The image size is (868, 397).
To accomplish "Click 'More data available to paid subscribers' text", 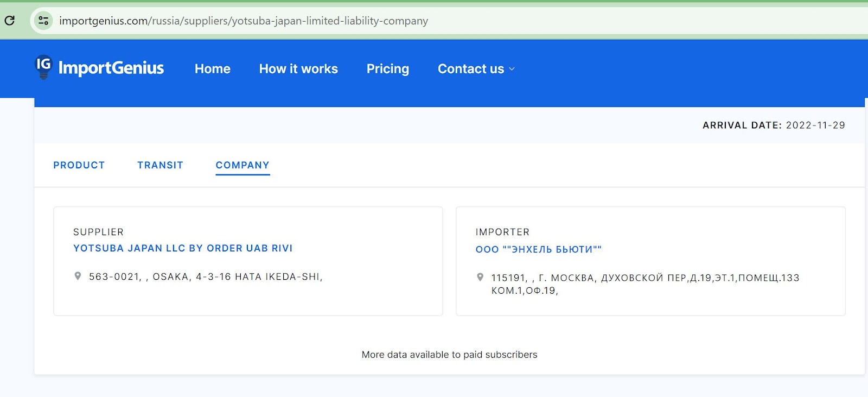I will 449,355.
